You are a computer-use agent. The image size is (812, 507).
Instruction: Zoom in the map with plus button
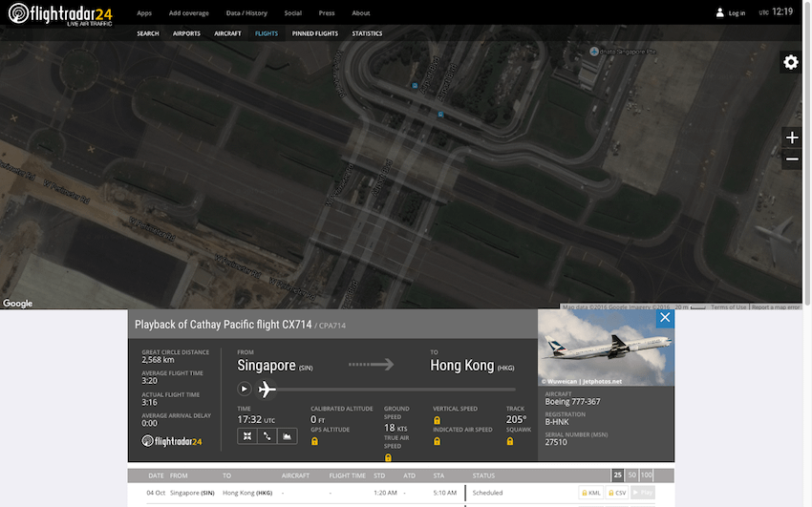(x=792, y=137)
